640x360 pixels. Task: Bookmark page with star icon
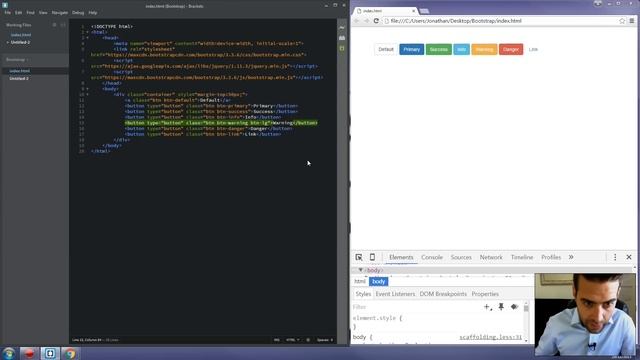click(622, 21)
